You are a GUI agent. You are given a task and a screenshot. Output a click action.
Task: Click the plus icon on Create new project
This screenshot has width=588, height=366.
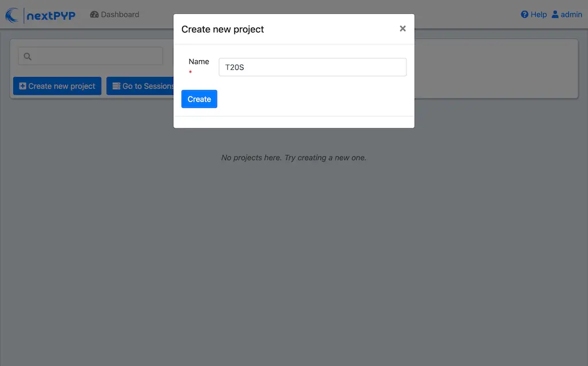(22, 85)
